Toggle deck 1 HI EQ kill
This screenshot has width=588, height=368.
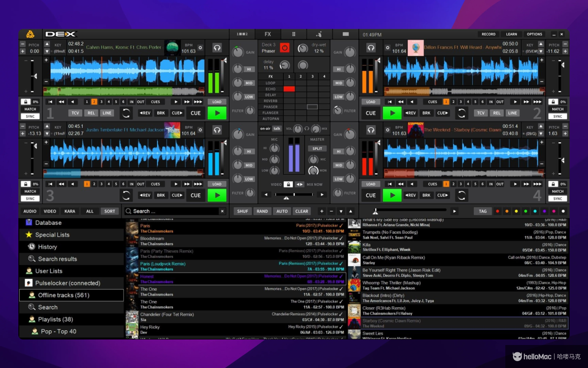(x=249, y=69)
